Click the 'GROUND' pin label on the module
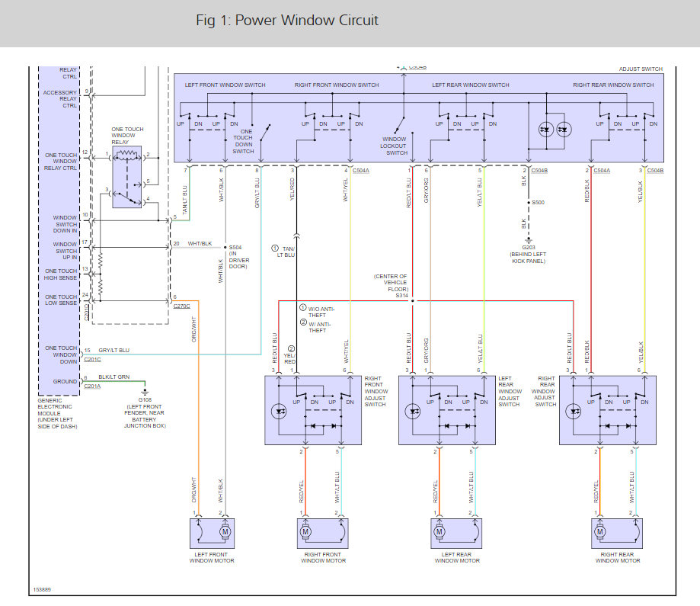Viewport: 700px width, 606px height. click(x=66, y=381)
